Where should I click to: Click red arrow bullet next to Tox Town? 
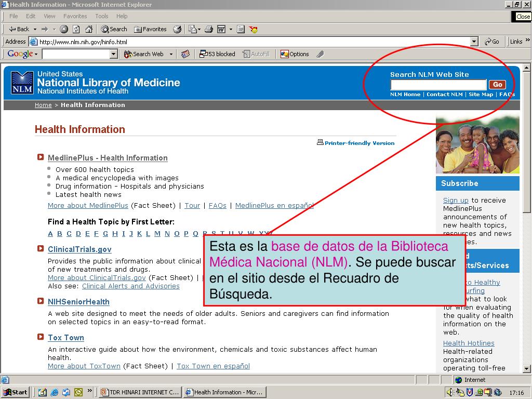41,337
